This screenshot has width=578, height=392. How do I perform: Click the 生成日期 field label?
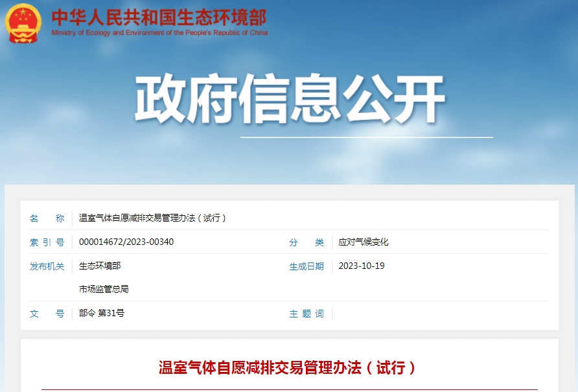coord(306,266)
